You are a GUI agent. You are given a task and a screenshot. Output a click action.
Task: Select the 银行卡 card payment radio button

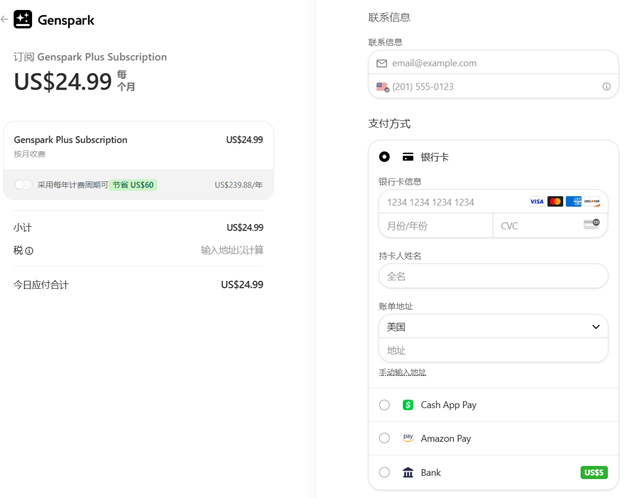[384, 157]
